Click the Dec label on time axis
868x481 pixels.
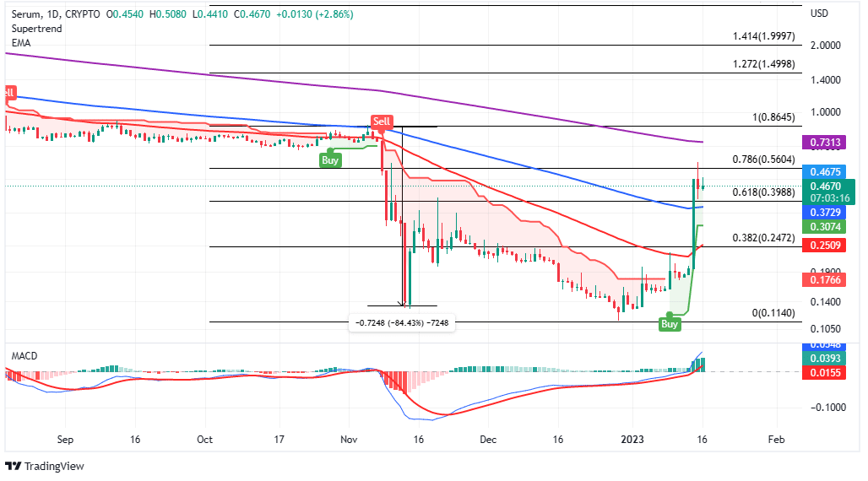click(x=488, y=440)
